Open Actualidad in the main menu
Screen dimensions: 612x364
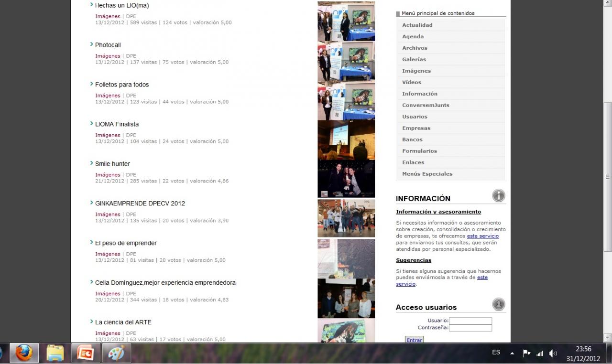point(451,25)
